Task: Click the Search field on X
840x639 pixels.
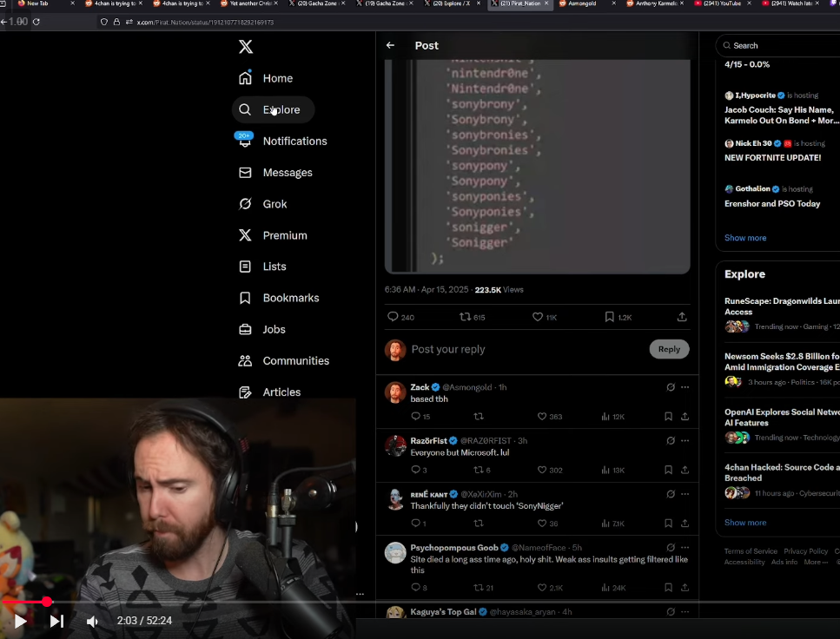Action: pyautogui.click(x=780, y=45)
